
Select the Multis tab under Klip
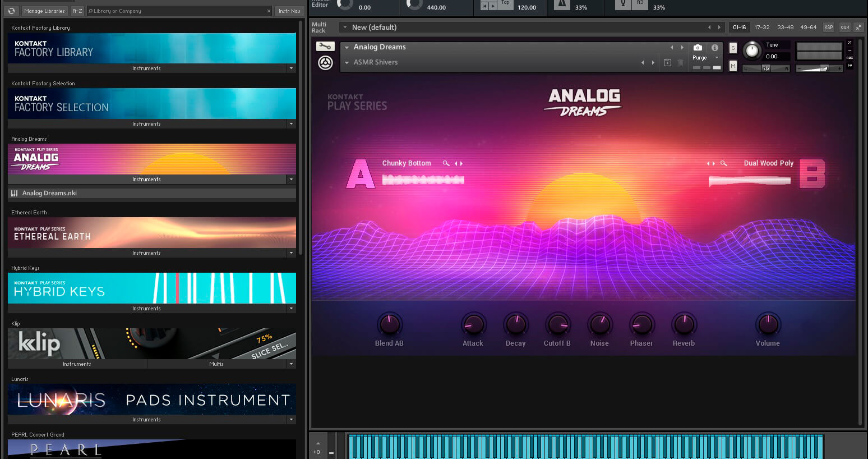(x=216, y=364)
